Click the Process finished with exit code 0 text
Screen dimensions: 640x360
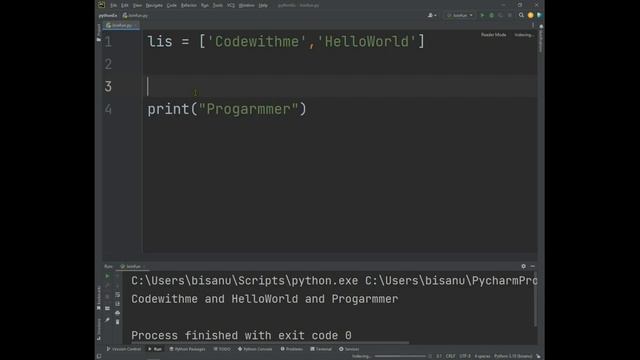[x=241, y=335]
